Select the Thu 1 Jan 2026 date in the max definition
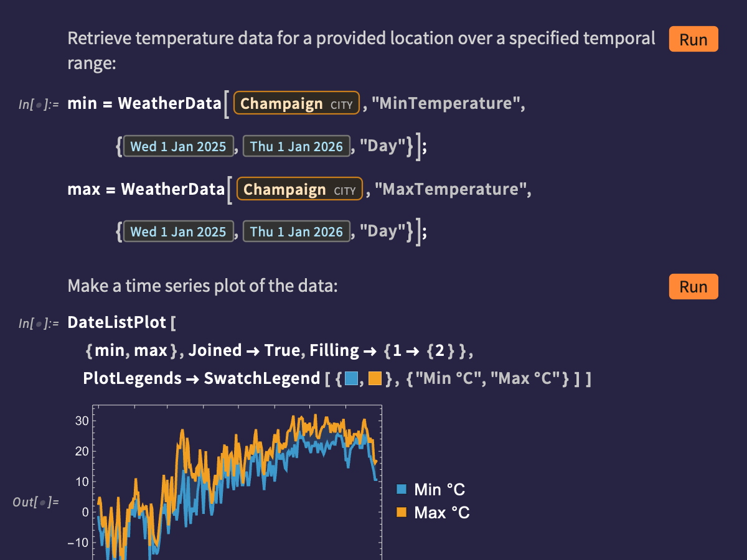The height and width of the screenshot is (560, 747). (296, 232)
